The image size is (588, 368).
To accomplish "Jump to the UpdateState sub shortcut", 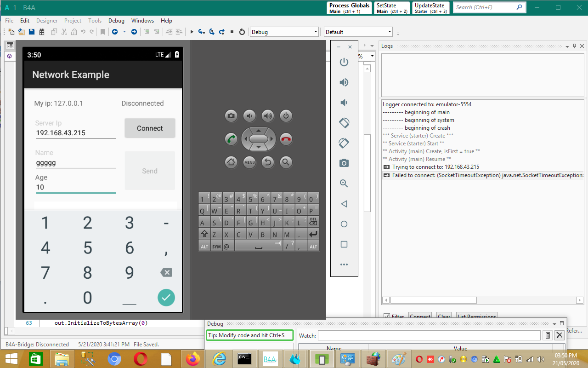I will [x=430, y=8].
